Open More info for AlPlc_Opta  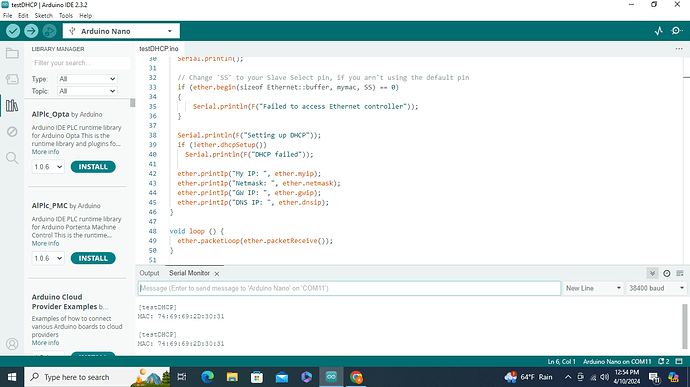(x=45, y=152)
